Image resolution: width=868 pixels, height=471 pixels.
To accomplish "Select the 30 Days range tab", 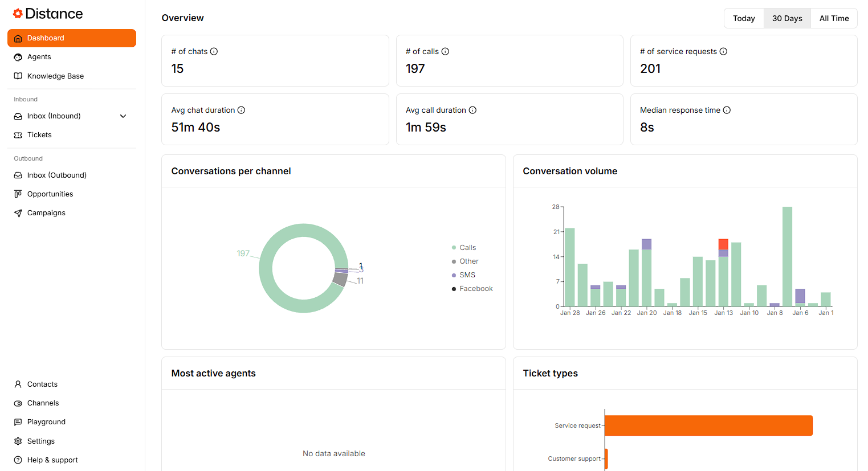I will 787,18.
